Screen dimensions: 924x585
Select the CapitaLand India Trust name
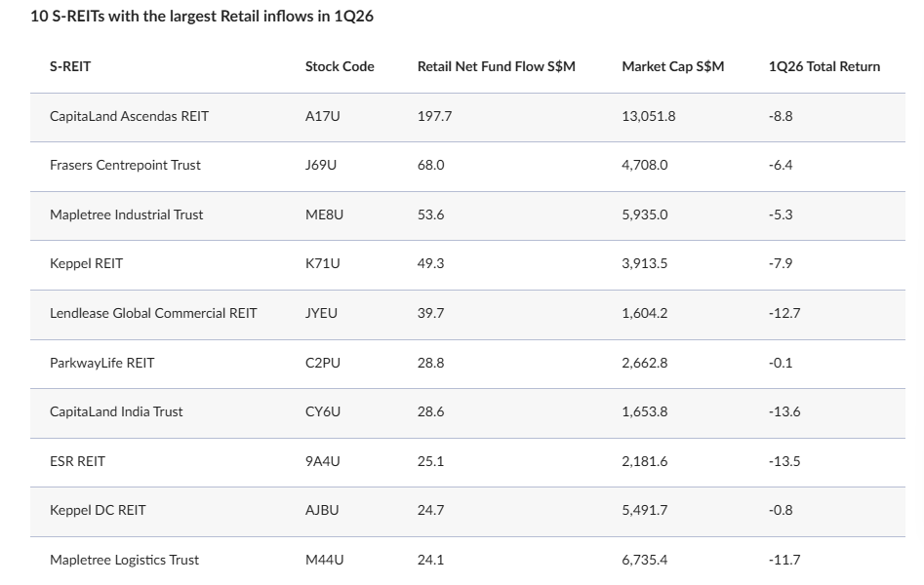tap(116, 411)
